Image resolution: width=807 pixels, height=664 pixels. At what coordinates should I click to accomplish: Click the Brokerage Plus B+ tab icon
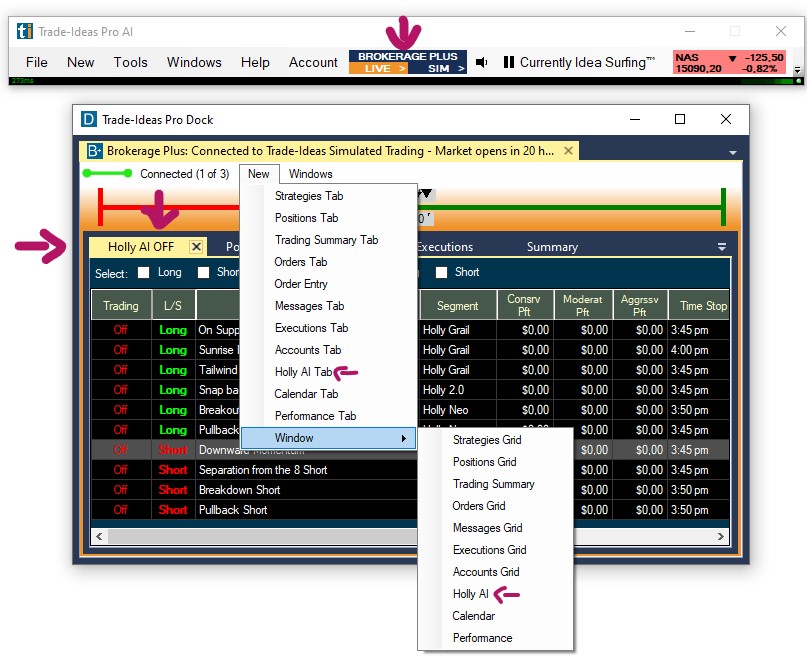tap(94, 151)
